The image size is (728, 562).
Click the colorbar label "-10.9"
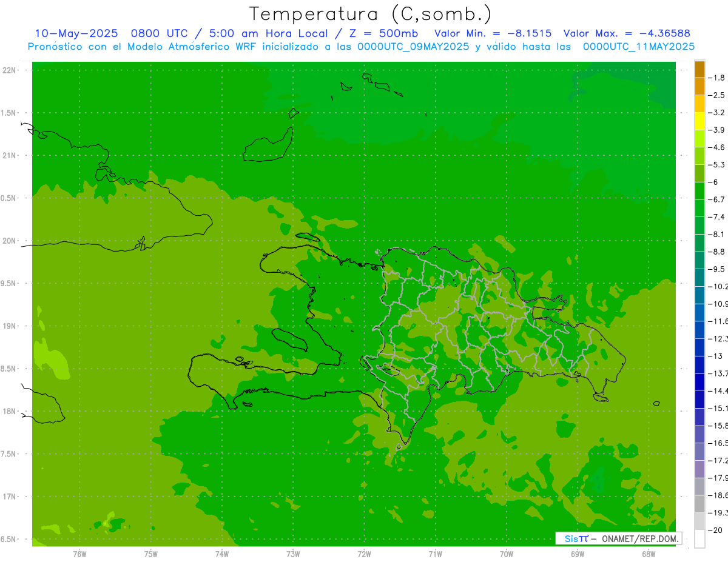pos(718,304)
